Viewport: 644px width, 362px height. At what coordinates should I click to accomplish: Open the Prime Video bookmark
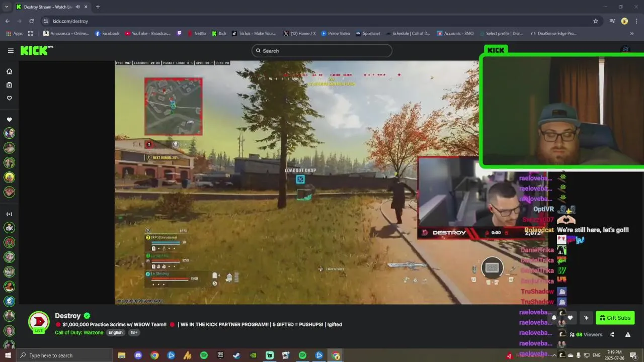tap(336, 34)
